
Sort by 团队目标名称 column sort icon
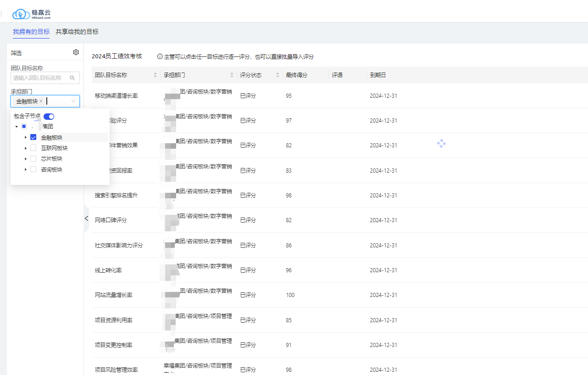click(155, 75)
